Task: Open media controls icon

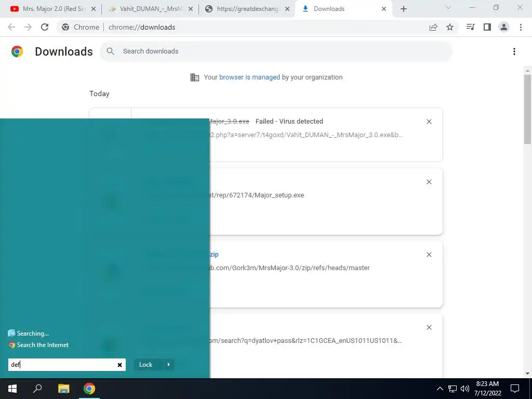Action: pyautogui.click(x=470, y=27)
